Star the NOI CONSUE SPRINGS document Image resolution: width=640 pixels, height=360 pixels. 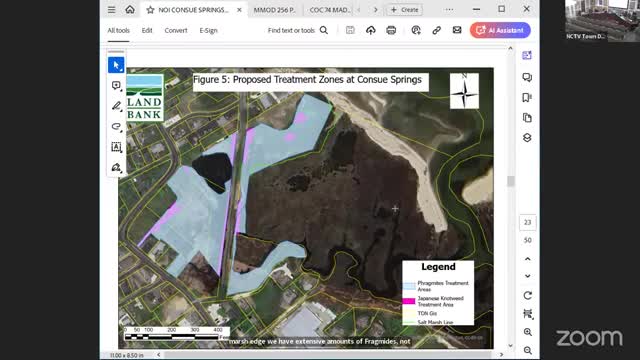150,10
